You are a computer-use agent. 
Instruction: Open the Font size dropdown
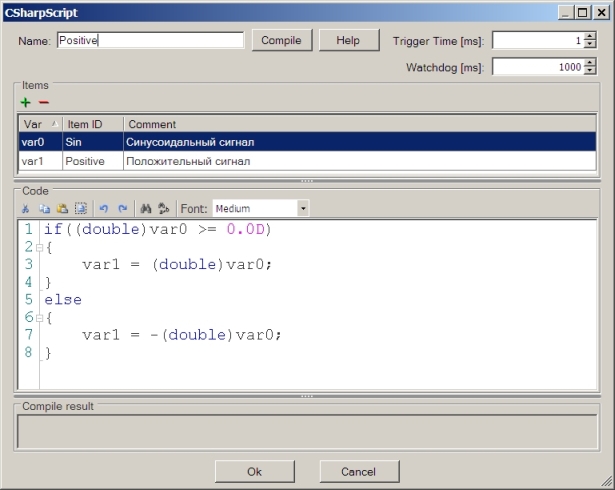(303, 208)
